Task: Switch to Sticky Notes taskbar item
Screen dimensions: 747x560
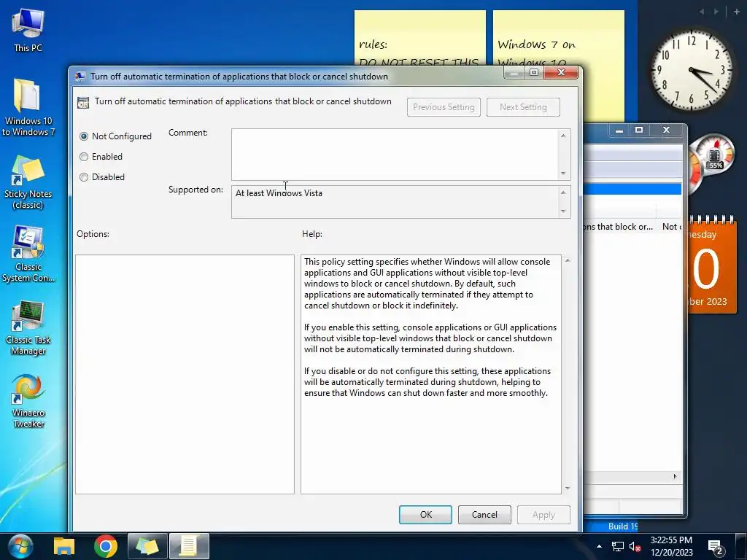Action: (147, 546)
